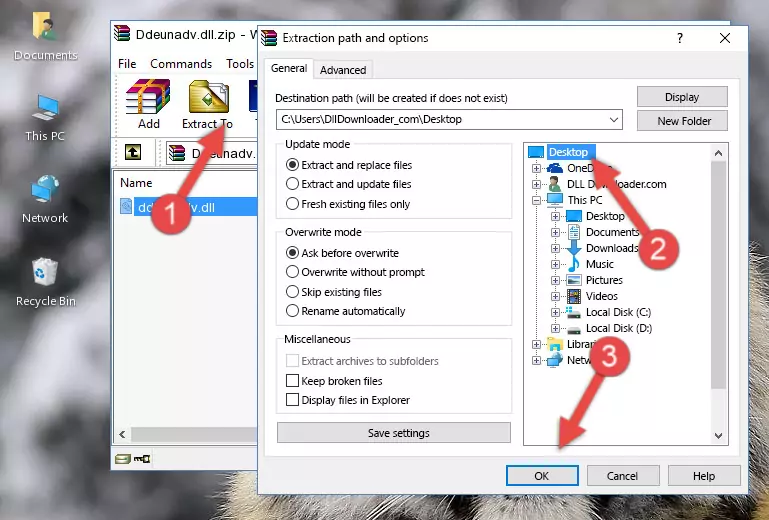This screenshot has height=520, width=769.
Task: Expand the DLL Downloader.com tree node
Action: point(536,184)
